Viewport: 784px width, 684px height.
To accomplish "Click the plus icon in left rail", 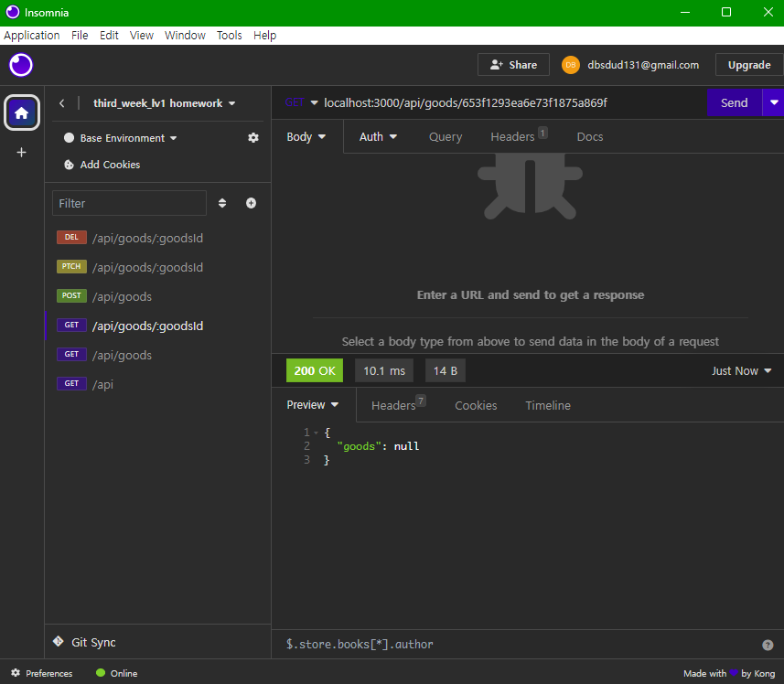I will (22, 153).
